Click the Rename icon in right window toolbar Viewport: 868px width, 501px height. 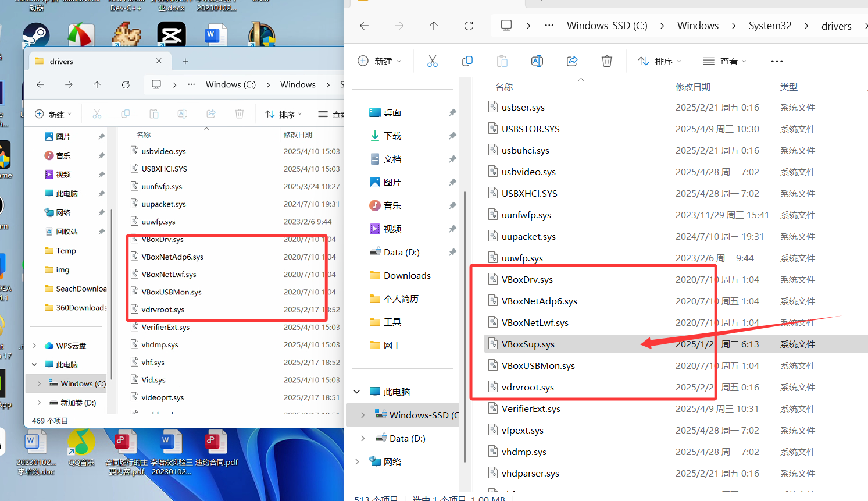(x=537, y=61)
